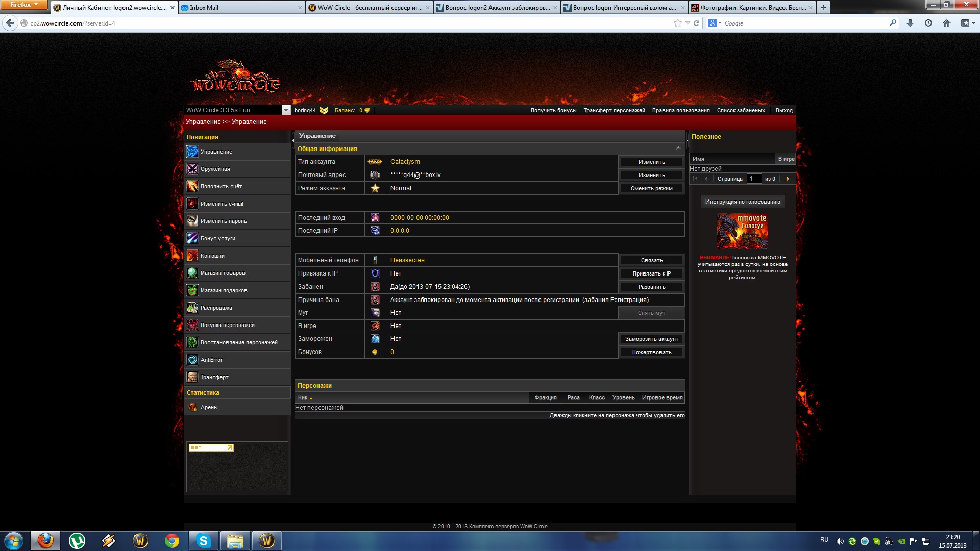980x551 pixels.
Task: Open Изменить e-mail in the sidebar
Action: pos(237,204)
